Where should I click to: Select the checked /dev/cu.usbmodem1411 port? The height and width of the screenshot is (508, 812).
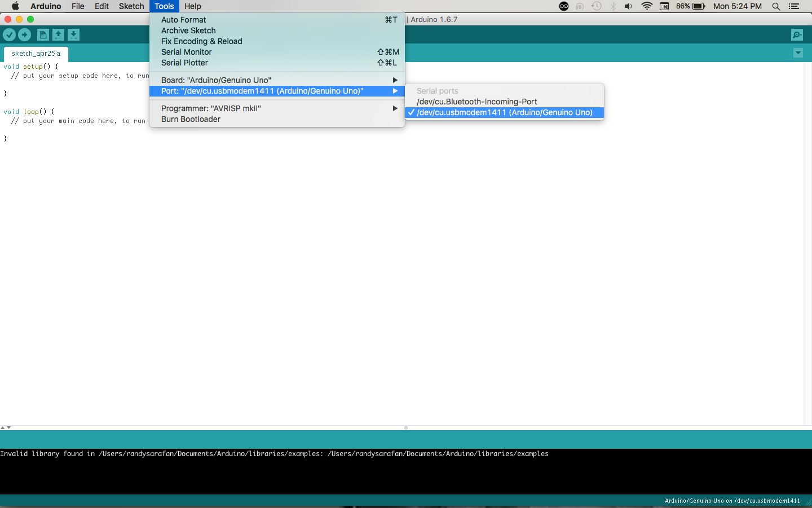504,112
